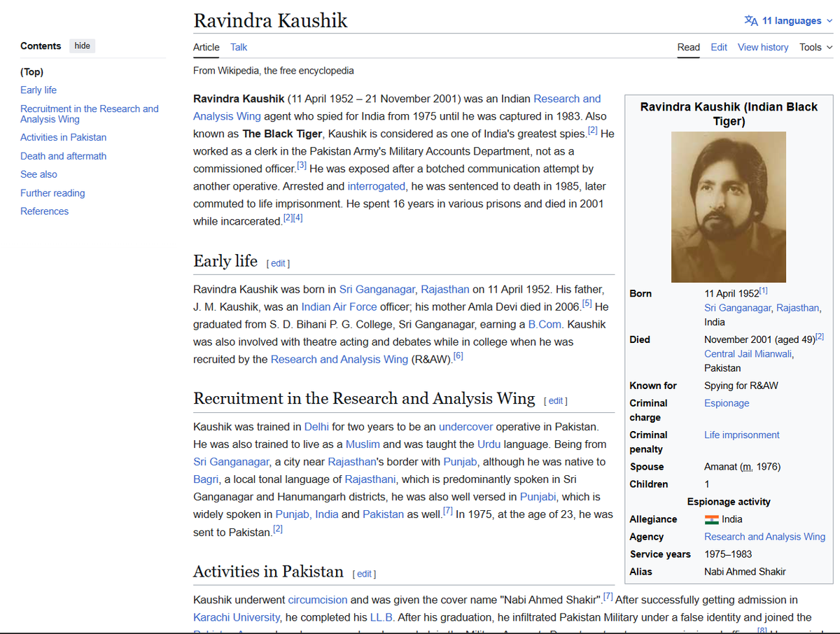Open the Urdu language link
Screen dimensions: 840x634
489,444
